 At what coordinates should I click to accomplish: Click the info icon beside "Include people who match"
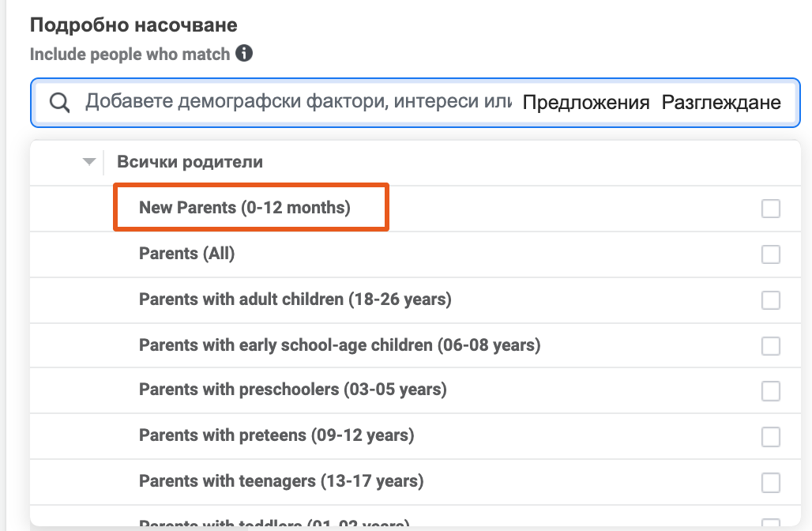click(244, 54)
